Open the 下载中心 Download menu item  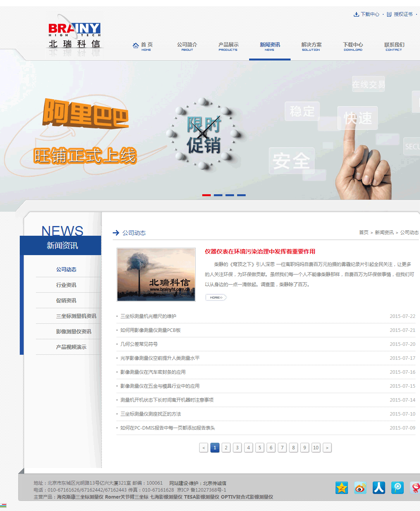tap(353, 47)
